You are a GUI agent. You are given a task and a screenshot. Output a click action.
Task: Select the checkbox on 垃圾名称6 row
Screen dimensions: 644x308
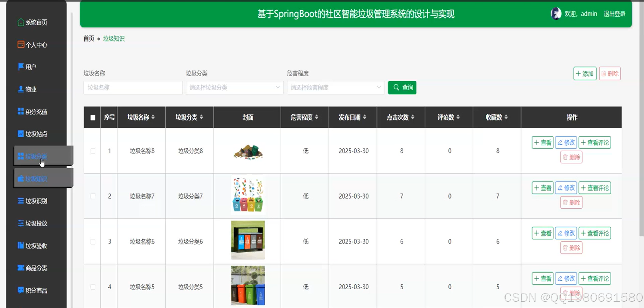(x=92, y=241)
